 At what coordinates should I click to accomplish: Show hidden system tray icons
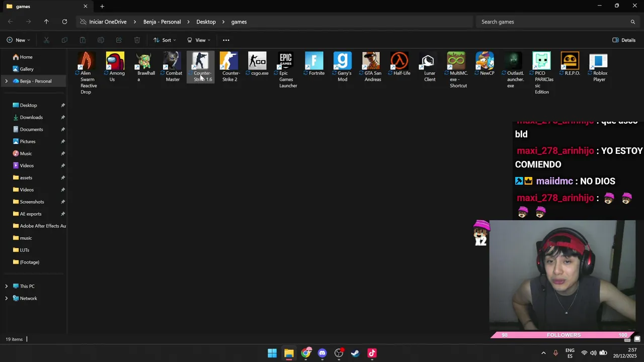click(543, 353)
